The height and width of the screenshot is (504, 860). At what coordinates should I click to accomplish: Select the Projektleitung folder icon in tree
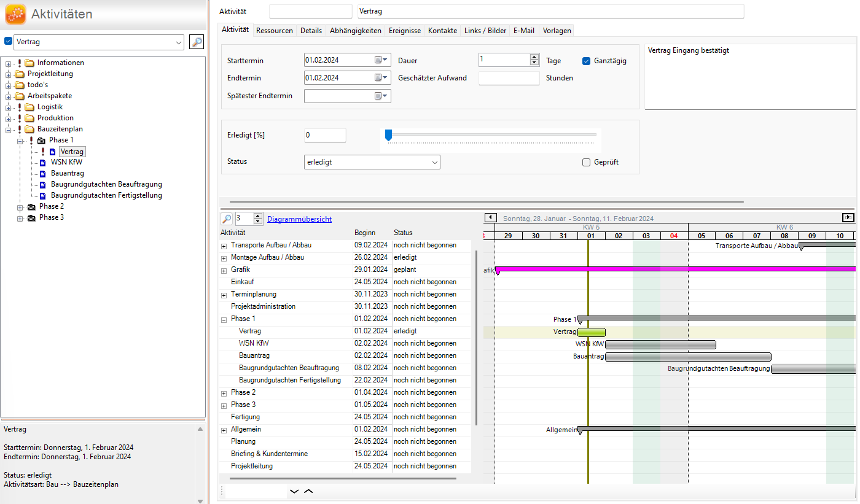20,74
